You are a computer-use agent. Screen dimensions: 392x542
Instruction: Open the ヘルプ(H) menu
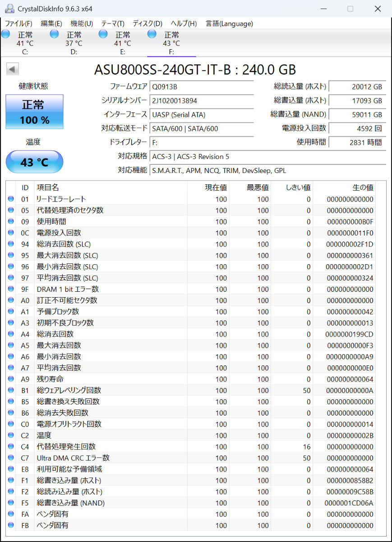coord(184,23)
